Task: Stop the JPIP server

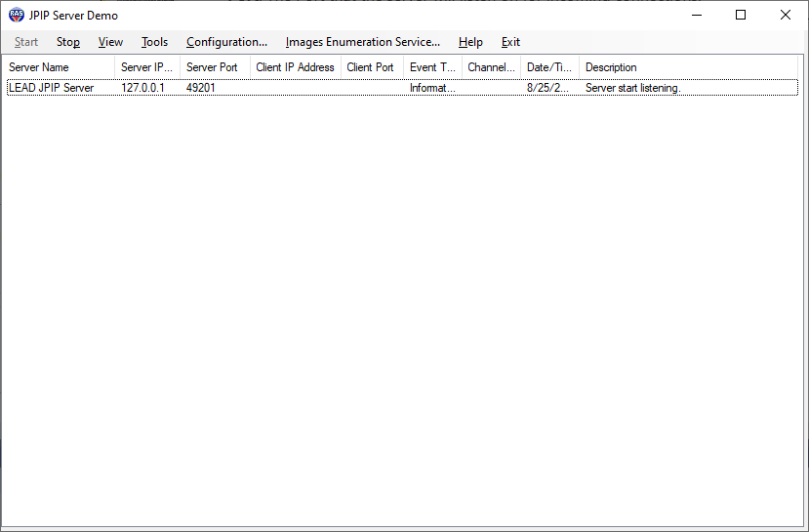Action: click(68, 42)
